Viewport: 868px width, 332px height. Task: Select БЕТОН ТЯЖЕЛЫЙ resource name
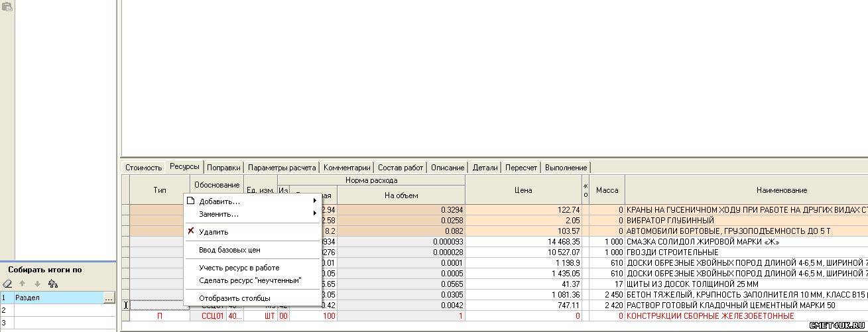coord(747,294)
